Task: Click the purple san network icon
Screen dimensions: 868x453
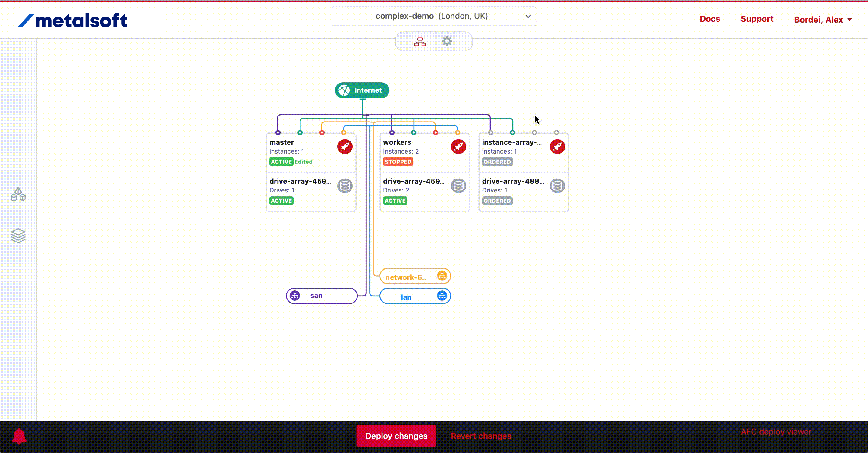Action: pyautogui.click(x=295, y=296)
